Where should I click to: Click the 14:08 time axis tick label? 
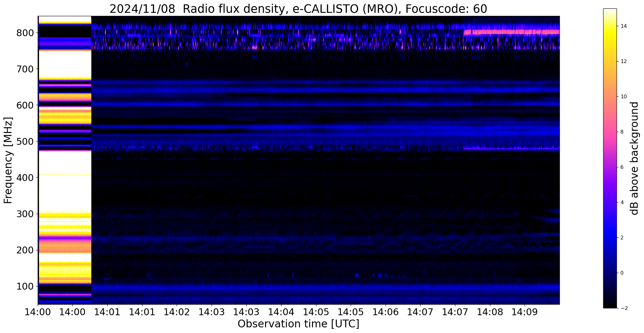[x=490, y=312]
